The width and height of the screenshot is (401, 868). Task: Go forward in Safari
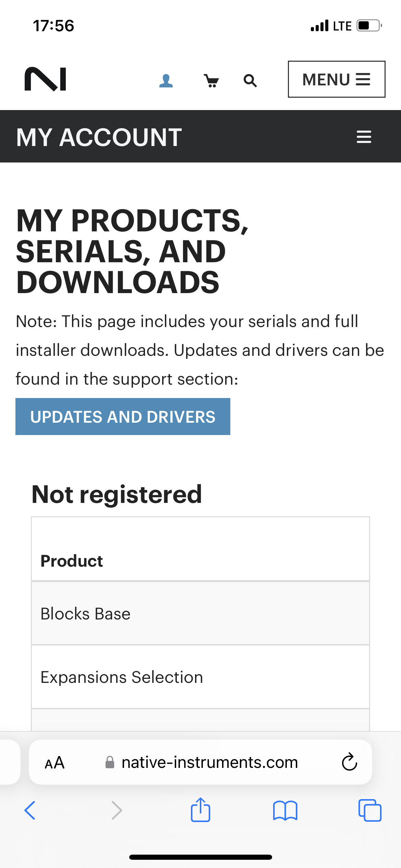(117, 810)
